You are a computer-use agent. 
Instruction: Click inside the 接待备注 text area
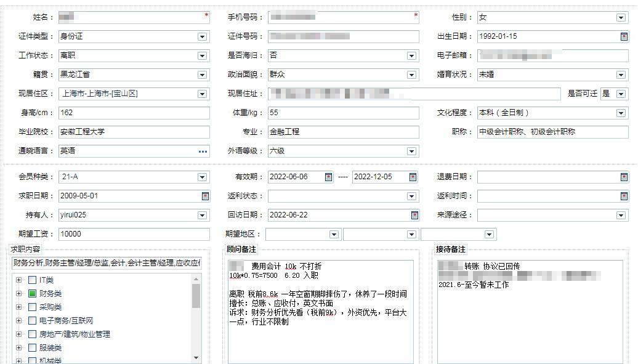coord(530,312)
